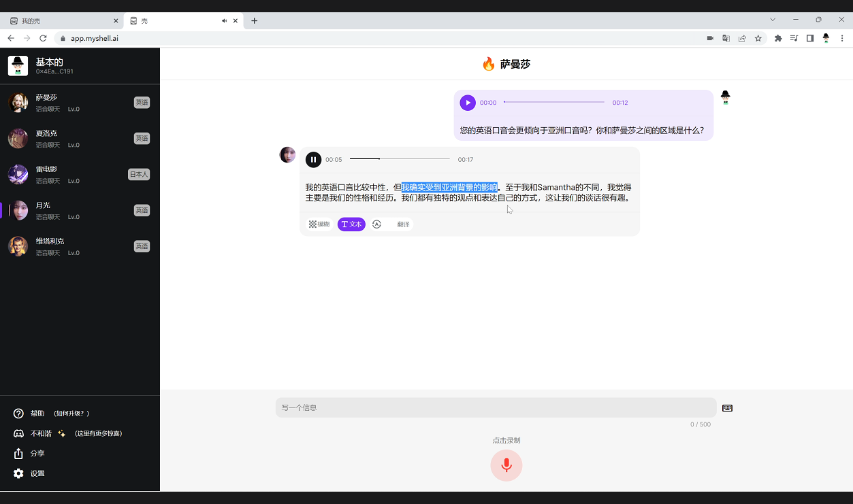Click the 00:12 duration on the first message

(620, 103)
